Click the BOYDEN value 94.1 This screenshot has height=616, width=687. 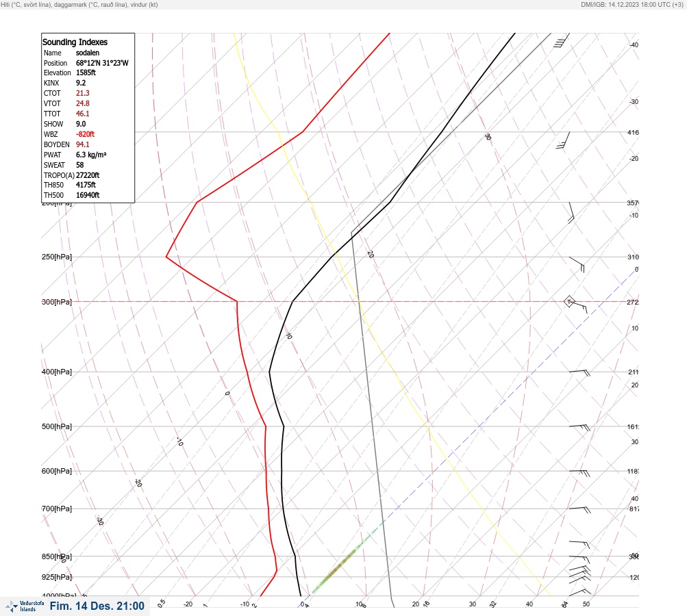pos(82,144)
